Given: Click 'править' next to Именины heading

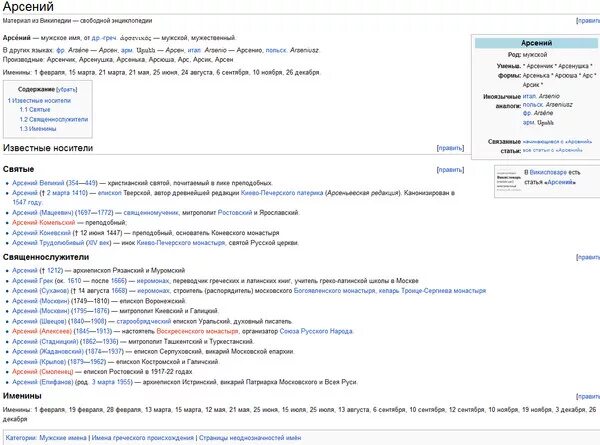Looking at the screenshot, I should (588, 396).
